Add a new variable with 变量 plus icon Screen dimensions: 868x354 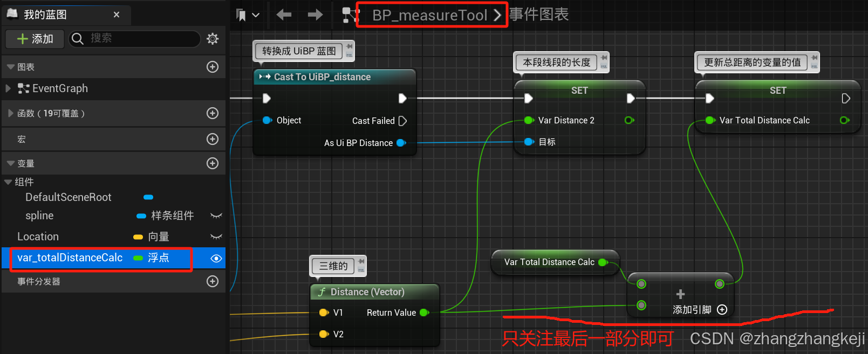pyautogui.click(x=213, y=163)
